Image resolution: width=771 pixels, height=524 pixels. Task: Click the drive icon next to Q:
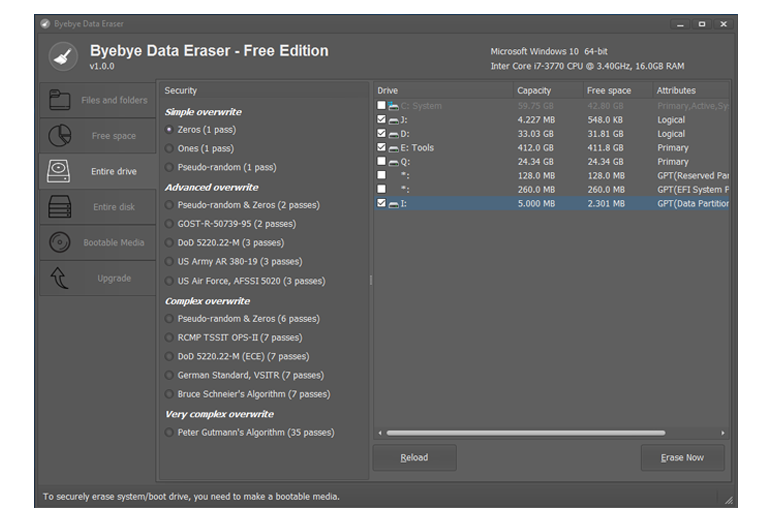pos(393,162)
